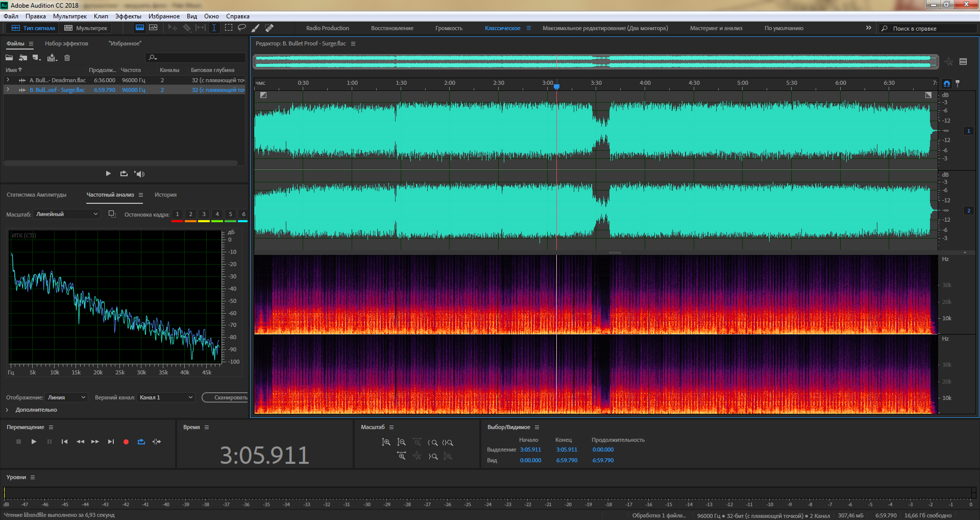Click the Record button in transport
This screenshot has width=980, height=520.
coord(126,442)
